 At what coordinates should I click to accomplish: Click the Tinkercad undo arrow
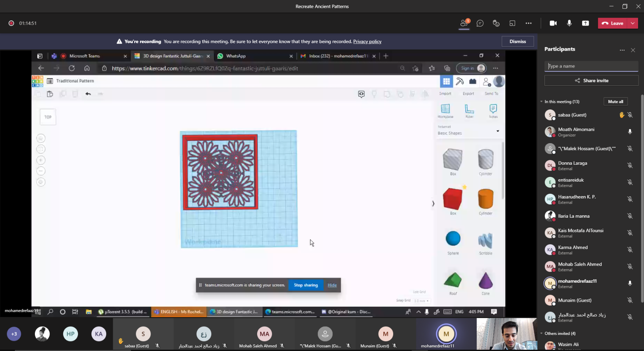click(x=88, y=94)
